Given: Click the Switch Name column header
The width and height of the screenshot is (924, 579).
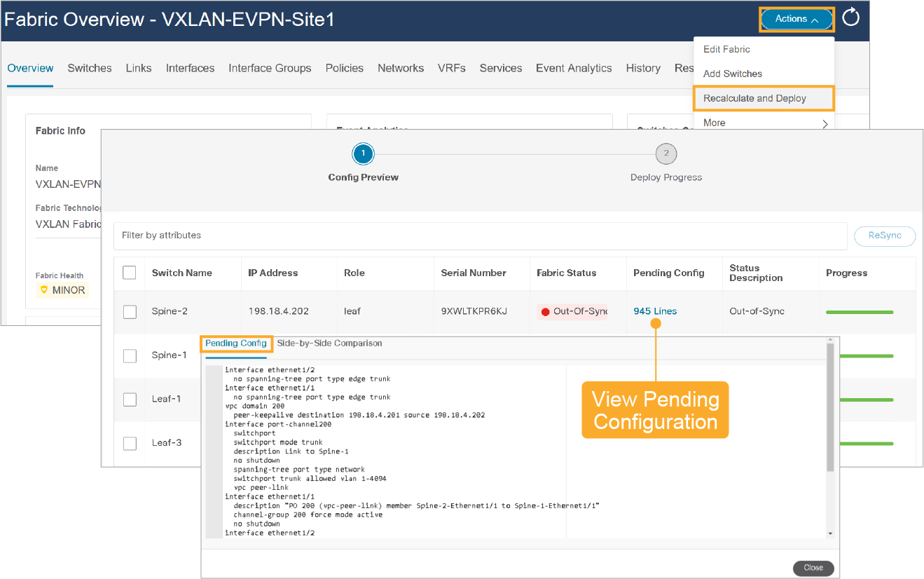Looking at the screenshot, I should click(x=181, y=273).
